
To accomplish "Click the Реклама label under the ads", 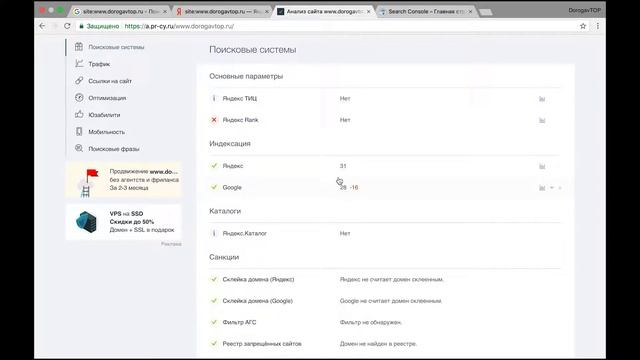I will pos(171,244).
